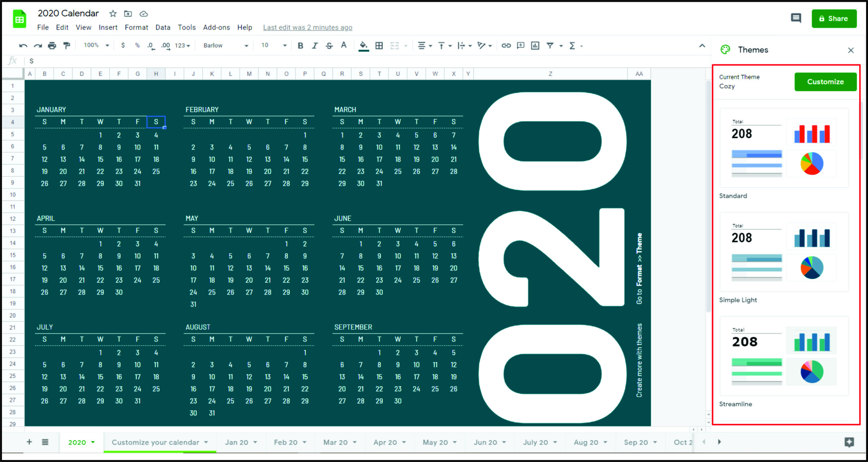
Task: Open the Format menu
Action: click(x=136, y=27)
